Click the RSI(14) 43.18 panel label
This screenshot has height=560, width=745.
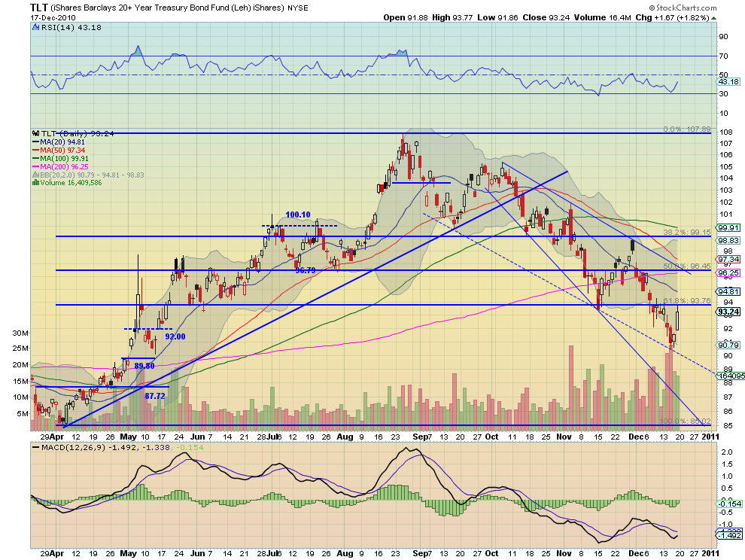71,28
